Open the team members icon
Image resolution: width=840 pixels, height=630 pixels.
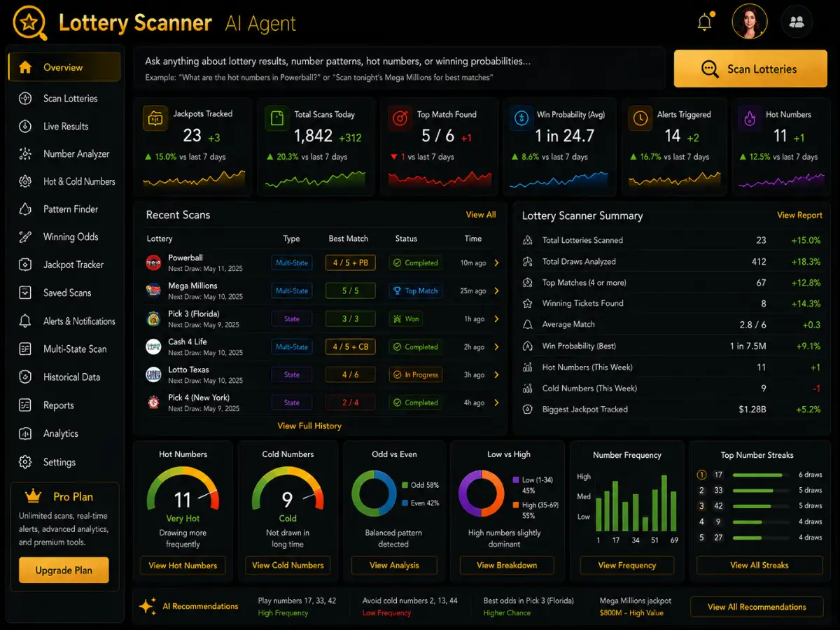click(x=797, y=22)
